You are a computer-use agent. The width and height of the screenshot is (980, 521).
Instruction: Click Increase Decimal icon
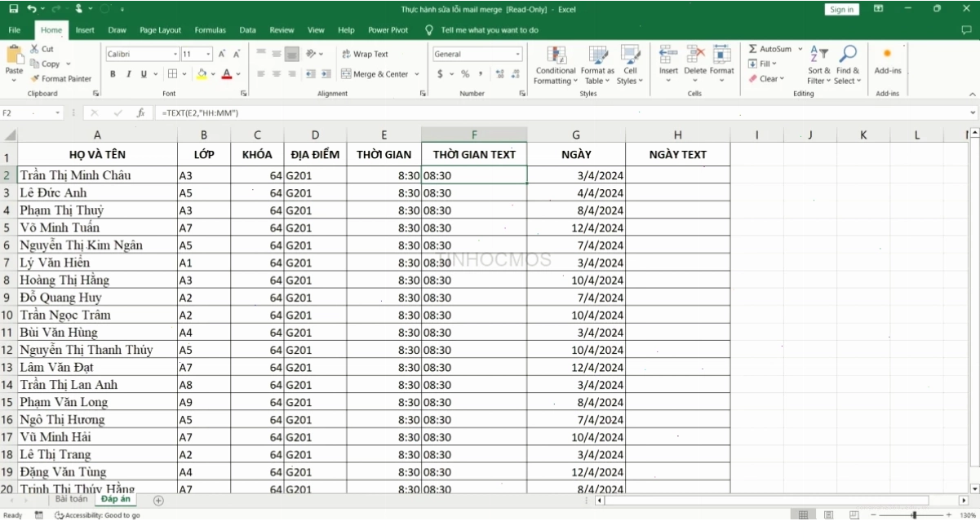tap(499, 73)
